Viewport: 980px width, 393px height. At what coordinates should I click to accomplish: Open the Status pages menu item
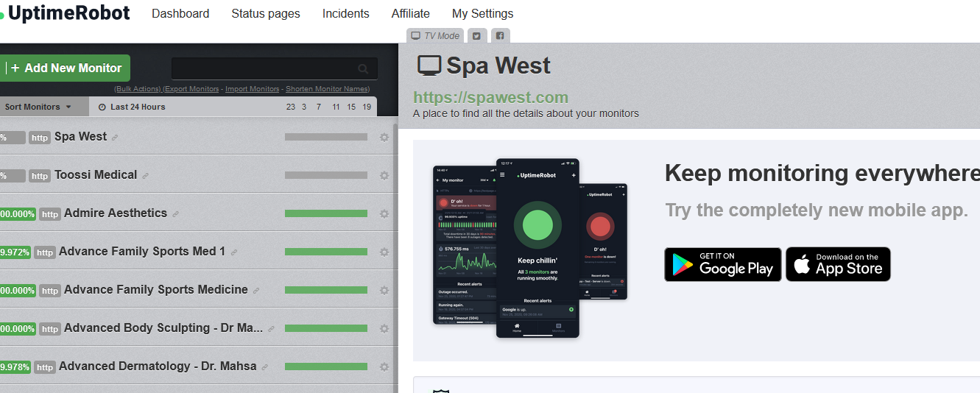[266, 13]
